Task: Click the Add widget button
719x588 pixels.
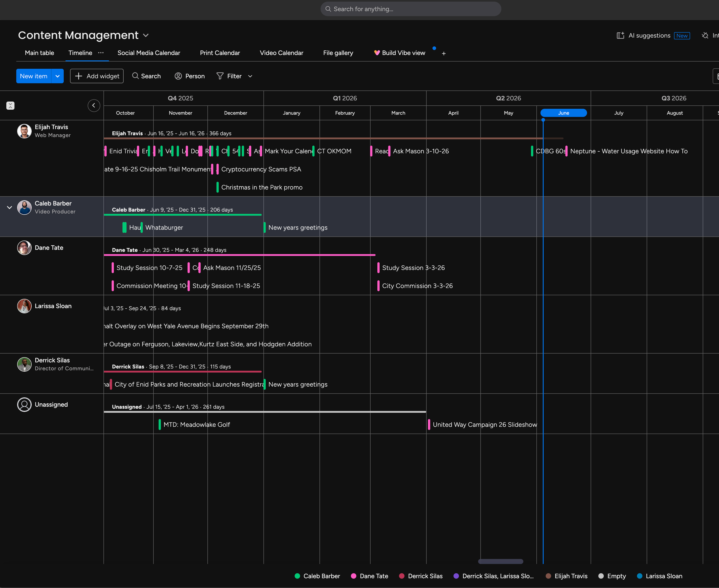Action: [97, 76]
